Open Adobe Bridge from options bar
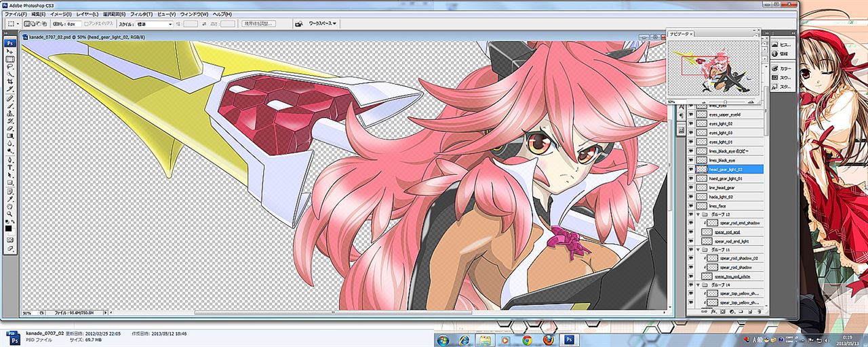The height and width of the screenshot is (347, 868). click(x=299, y=24)
